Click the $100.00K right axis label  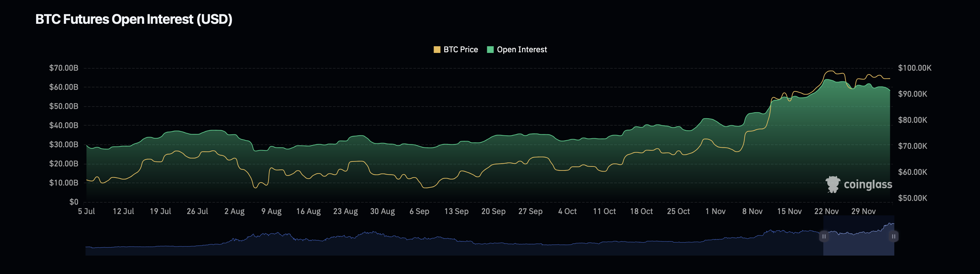[x=915, y=68]
